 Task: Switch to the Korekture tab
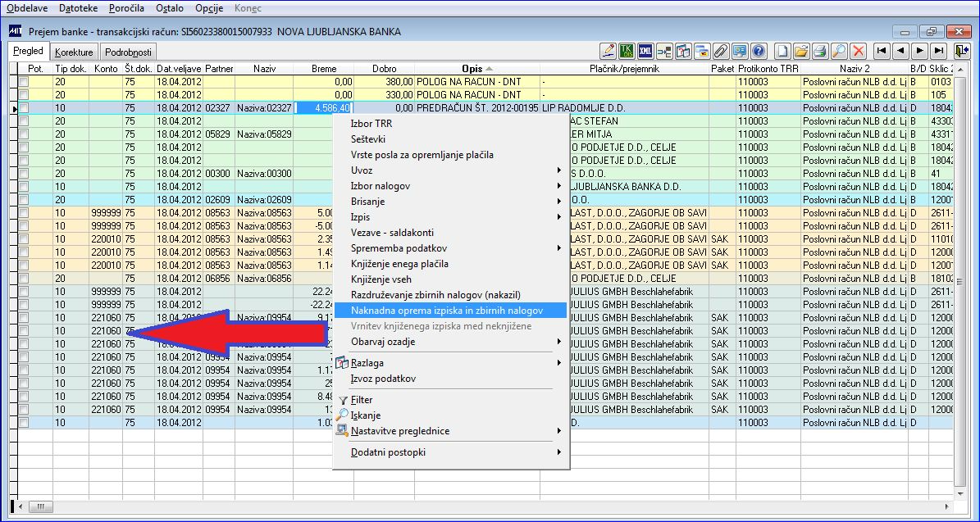point(74,52)
